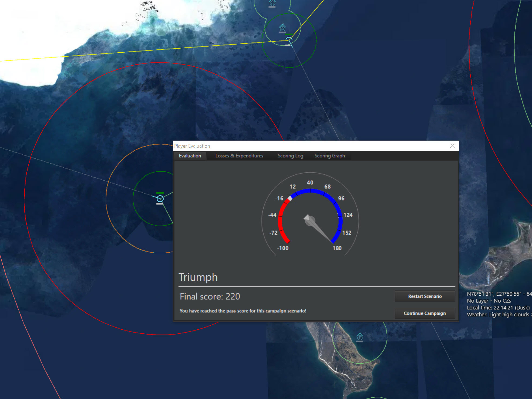The width and height of the screenshot is (532, 399).
Task: Select the circular unit inside the orange range ring
Action: (x=160, y=199)
